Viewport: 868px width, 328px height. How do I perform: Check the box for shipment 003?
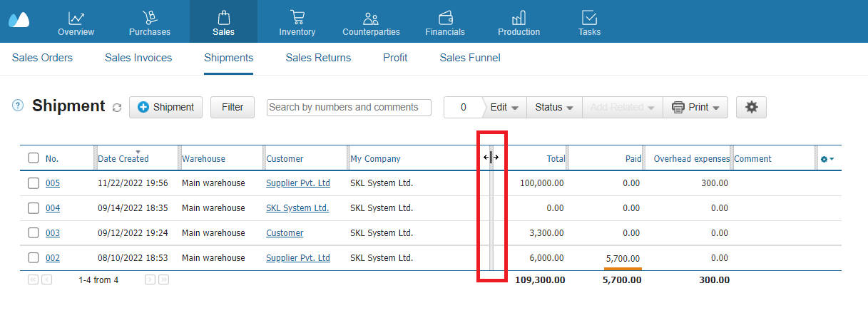[x=34, y=233]
